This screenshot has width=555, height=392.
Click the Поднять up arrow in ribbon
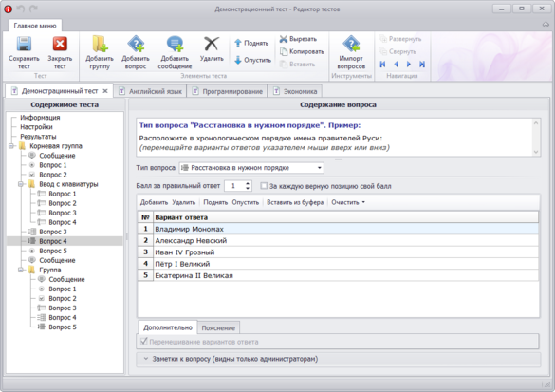click(x=238, y=44)
